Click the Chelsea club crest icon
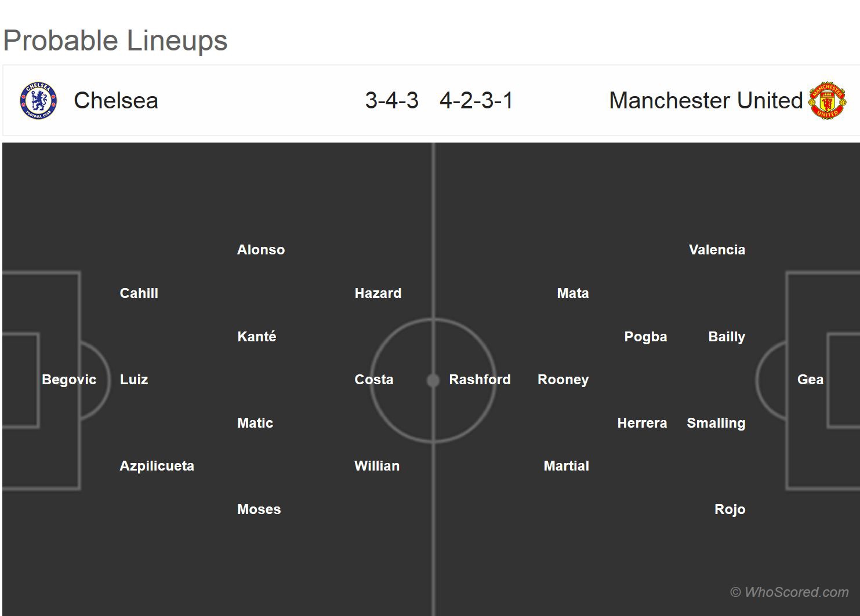Viewport: 860px width, 616px height. pyautogui.click(x=39, y=101)
